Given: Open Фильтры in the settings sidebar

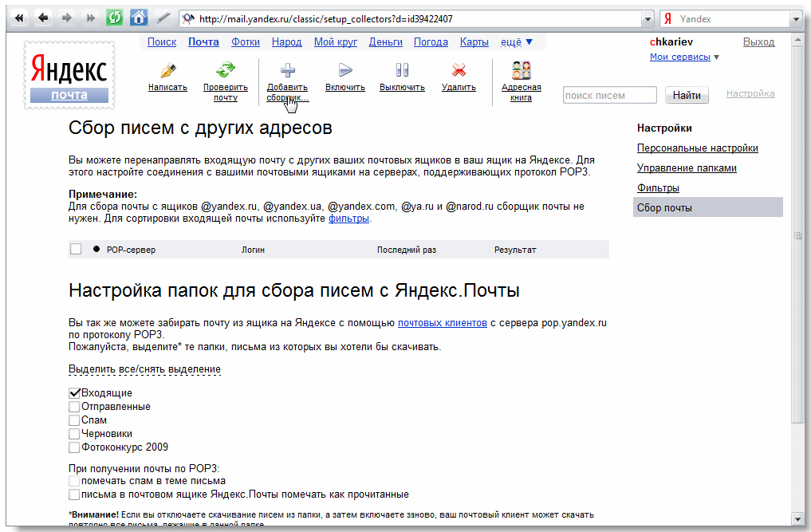Looking at the screenshot, I should click(x=658, y=188).
